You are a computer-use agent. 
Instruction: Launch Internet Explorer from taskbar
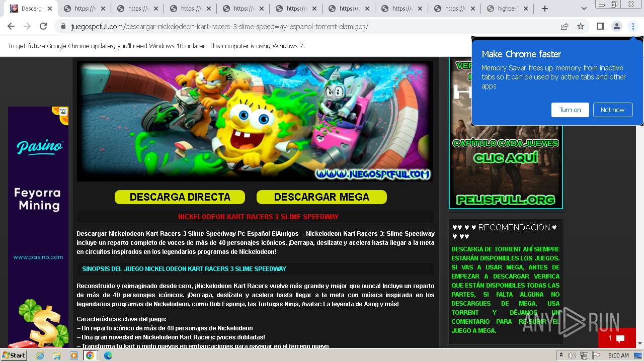[x=40, y=355]
